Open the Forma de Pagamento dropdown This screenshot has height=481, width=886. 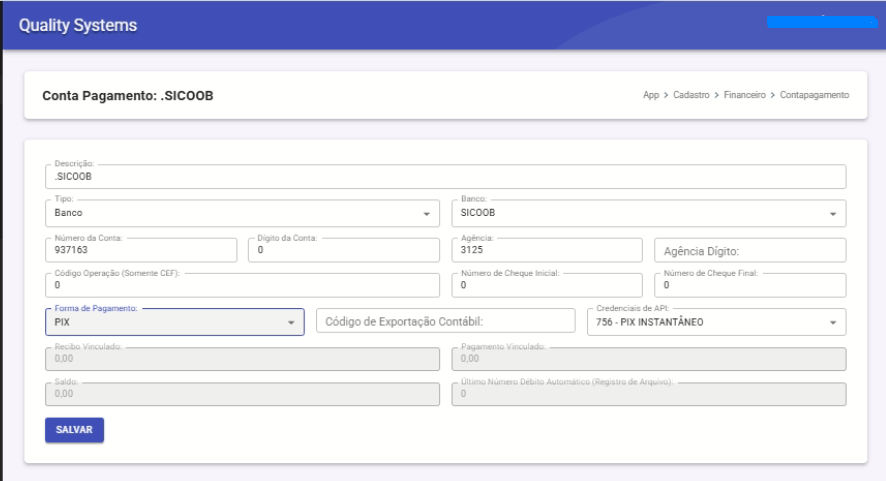click(291, 323)
